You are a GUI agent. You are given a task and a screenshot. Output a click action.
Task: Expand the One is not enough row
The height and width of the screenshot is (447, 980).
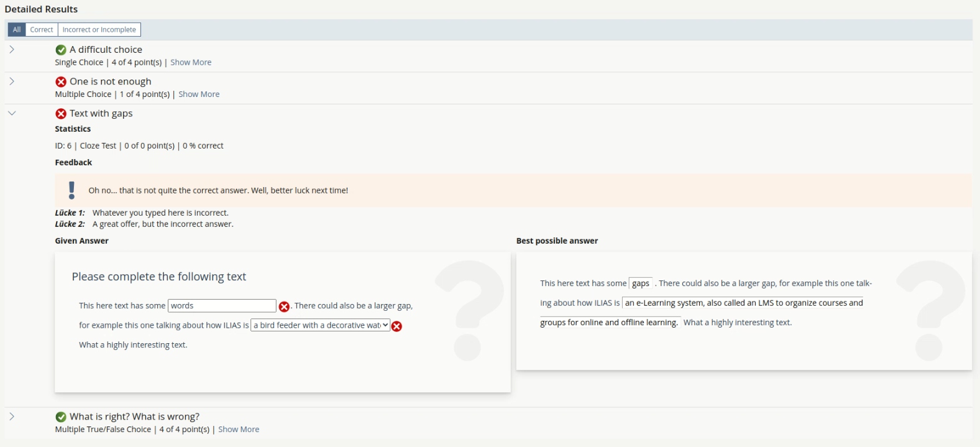pyautogui.click(x=12, y=81)
